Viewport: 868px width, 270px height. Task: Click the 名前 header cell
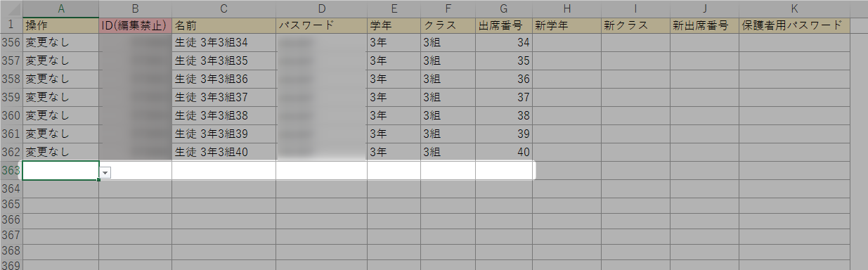(224, 25)
